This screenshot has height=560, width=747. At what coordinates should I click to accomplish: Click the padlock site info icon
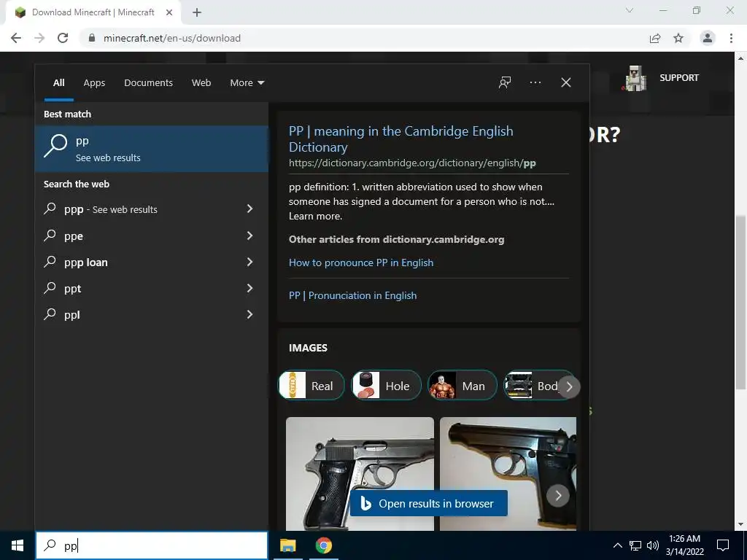(x=92, y=38)
